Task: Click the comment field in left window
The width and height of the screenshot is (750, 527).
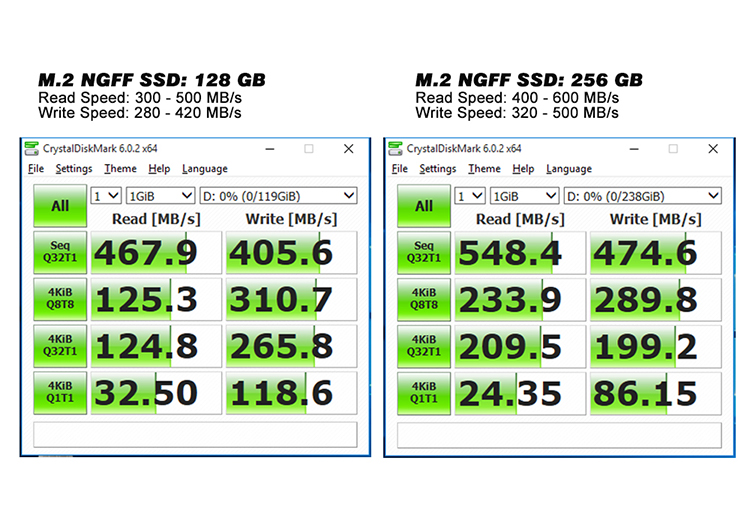Action: pyautogui.click(x=195, y=434)
